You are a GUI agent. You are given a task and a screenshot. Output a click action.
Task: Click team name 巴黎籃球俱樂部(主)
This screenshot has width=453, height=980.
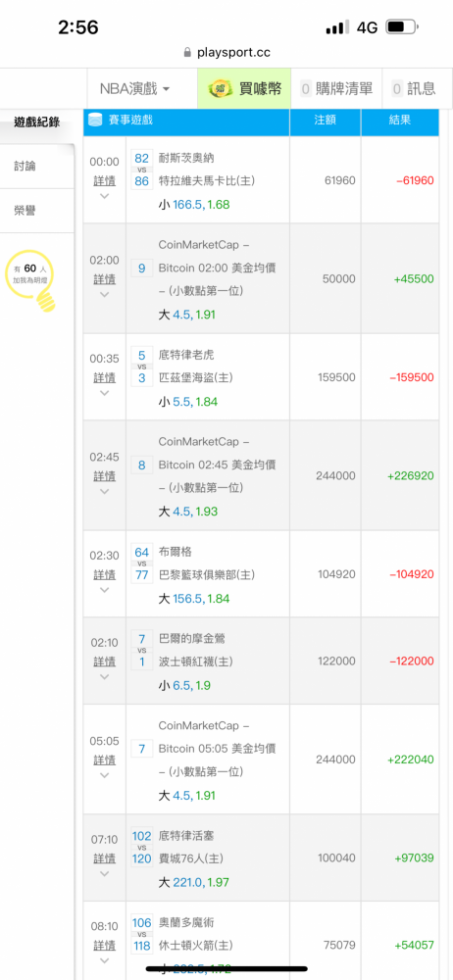click(207, 574)
